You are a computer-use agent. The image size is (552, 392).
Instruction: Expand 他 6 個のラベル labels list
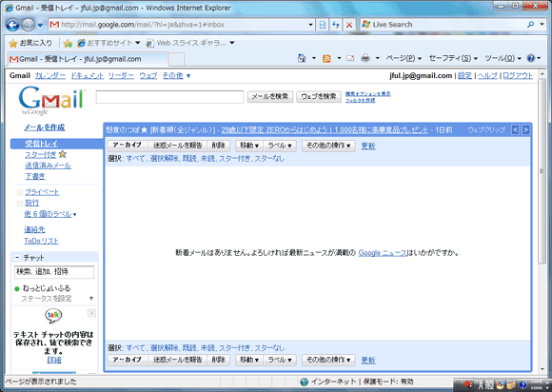(x=50, y=214)
